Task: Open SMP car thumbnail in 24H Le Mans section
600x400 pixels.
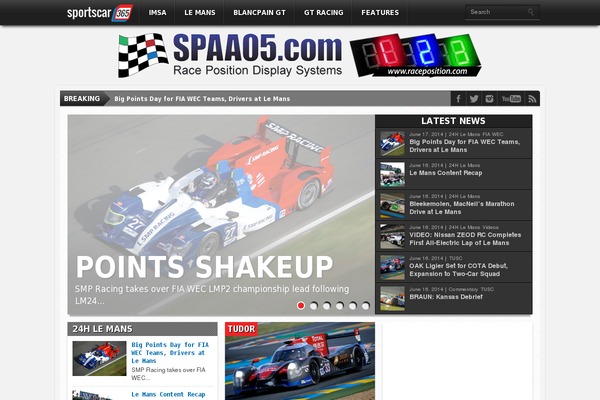Action: point(99,358)
